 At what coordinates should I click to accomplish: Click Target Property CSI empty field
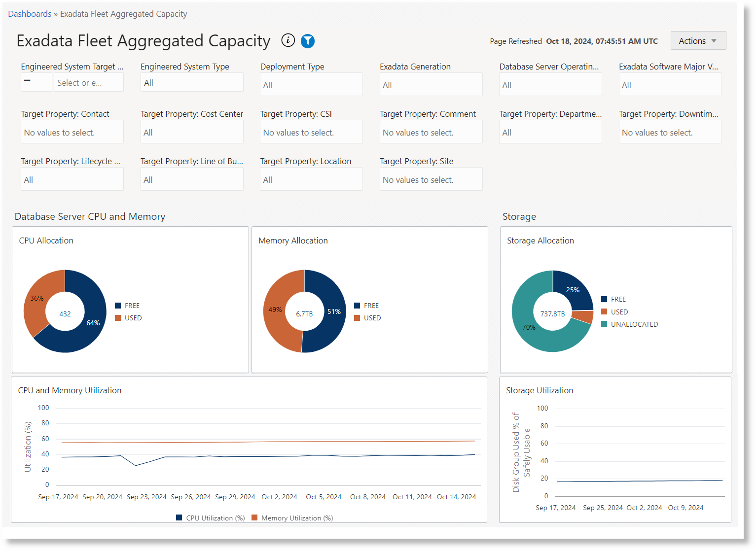click(311, 132)
